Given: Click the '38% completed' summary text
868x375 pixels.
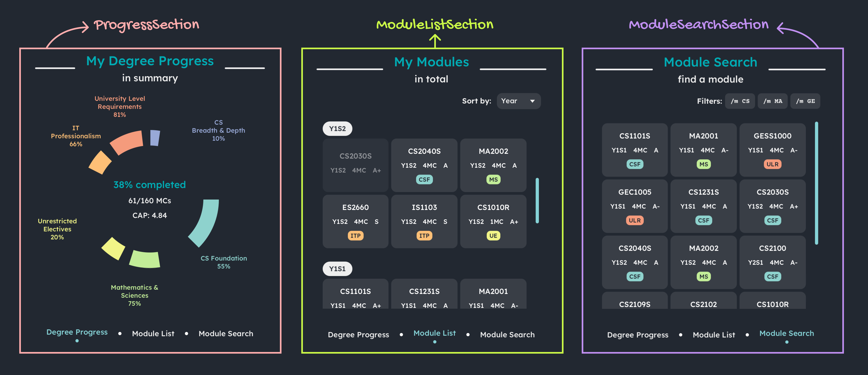Looking at the screenshot, I should click(150, 185).
